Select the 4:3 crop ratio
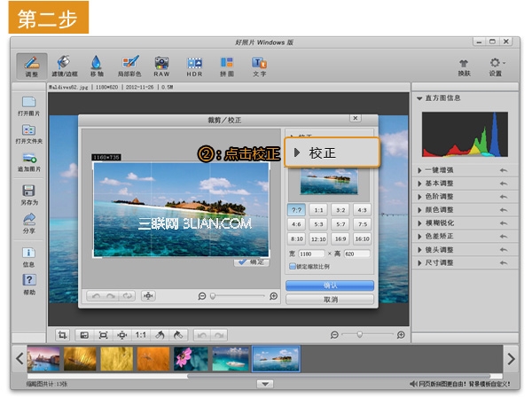The width and height of the screenshot is (532, 406). pyautogui.click(x=363, y=210)
